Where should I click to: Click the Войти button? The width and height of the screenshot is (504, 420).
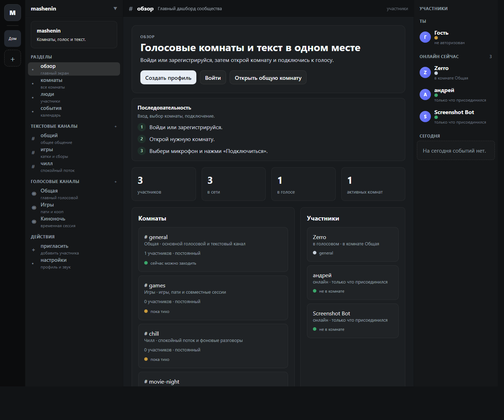click(213, 78)
